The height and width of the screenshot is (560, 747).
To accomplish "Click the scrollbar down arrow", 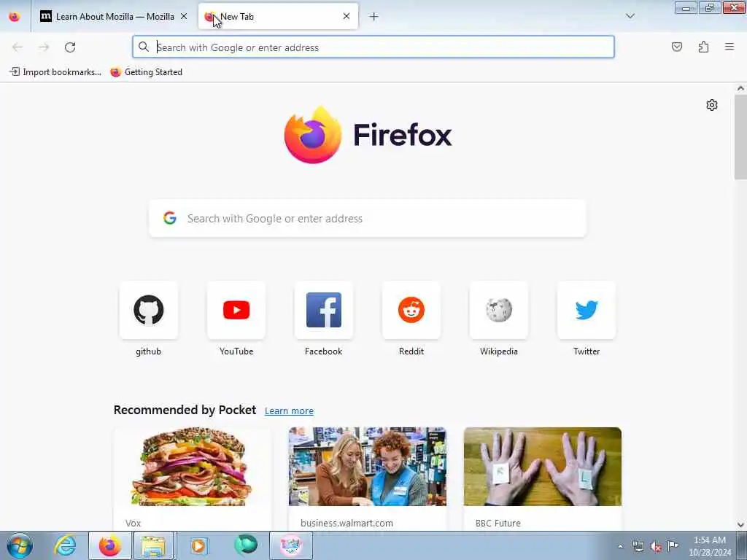I will tap(740, 525).
